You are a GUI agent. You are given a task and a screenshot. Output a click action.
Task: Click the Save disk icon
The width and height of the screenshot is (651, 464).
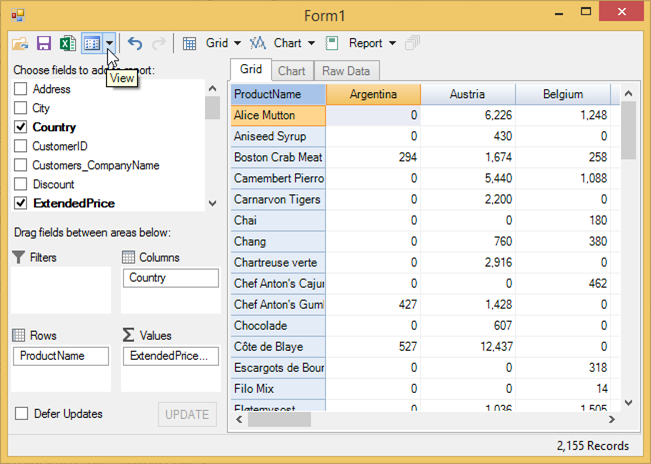click(x=44, y=44)
